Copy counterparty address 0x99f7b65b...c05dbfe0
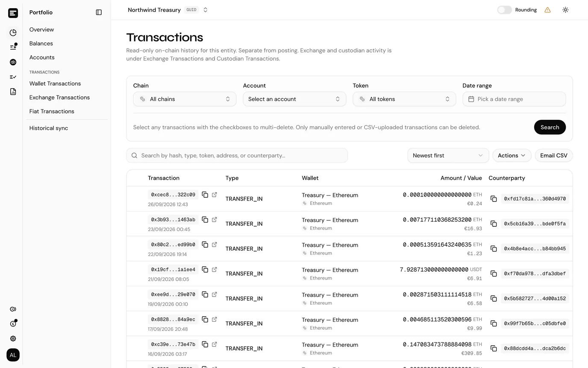 pos(494,323)
